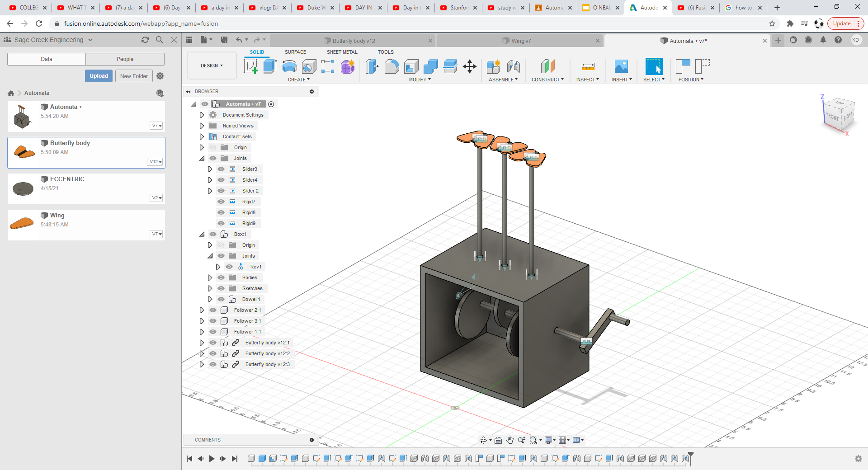
Task: Switch to People tab in data panel
Action: (x=125, y=59)
